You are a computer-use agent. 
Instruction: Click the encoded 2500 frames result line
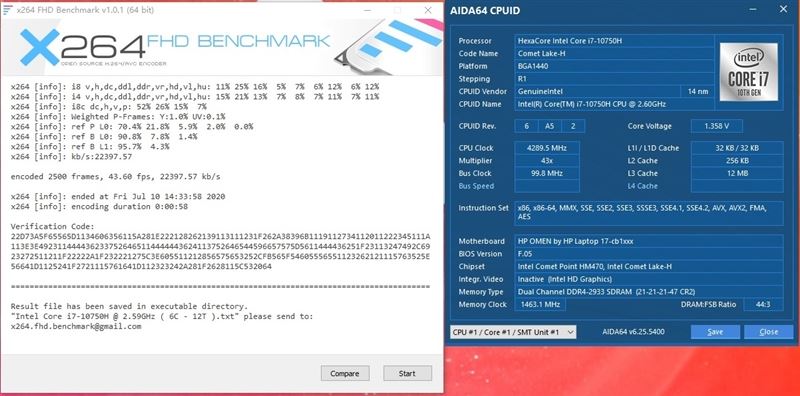115,177
